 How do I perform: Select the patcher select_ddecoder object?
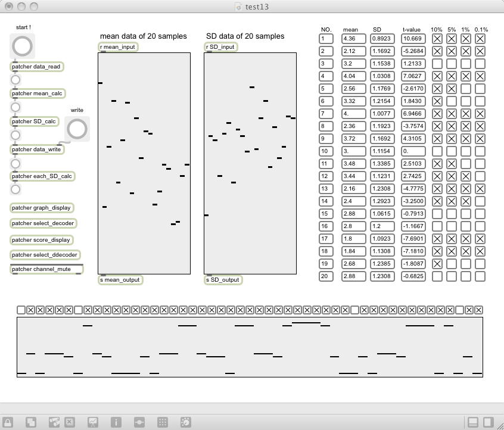pos(45,255)
